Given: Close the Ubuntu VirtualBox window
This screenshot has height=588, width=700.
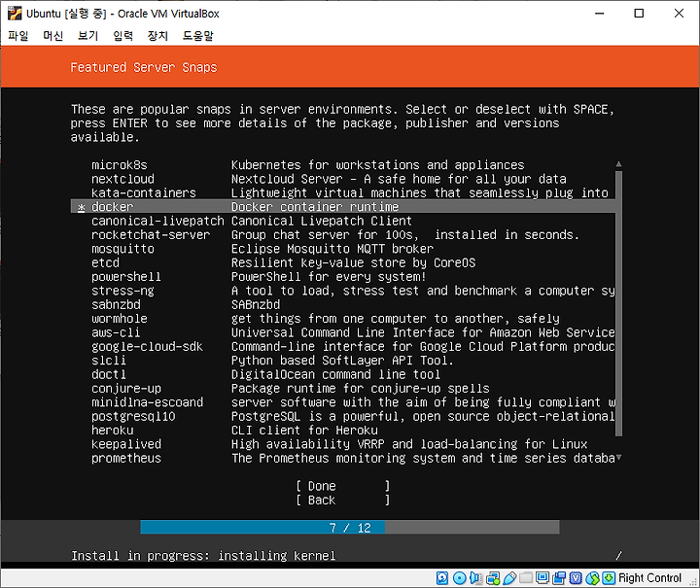Looking at the screenshot, I should click(679, 14).
